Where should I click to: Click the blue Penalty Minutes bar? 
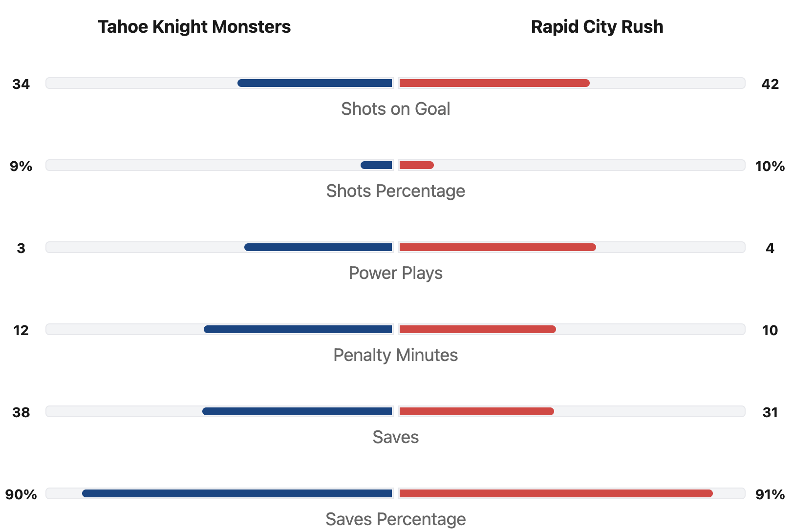coord(298,329)
